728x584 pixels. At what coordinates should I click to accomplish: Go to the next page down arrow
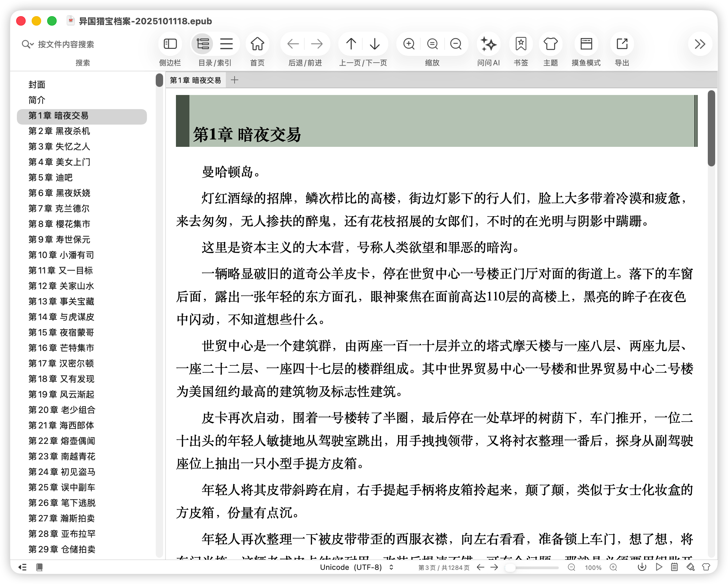(375, 44)
